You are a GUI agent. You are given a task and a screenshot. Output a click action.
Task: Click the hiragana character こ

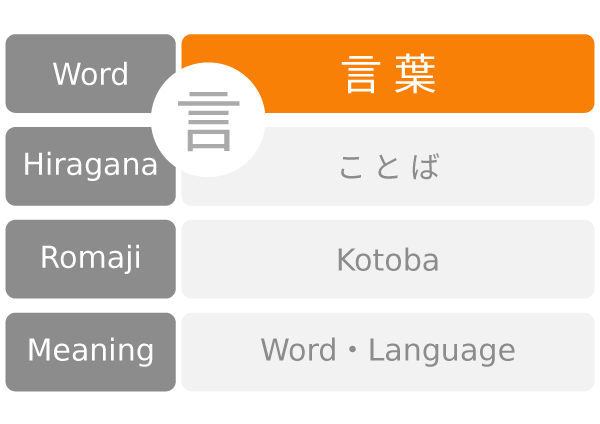[351, 167]
